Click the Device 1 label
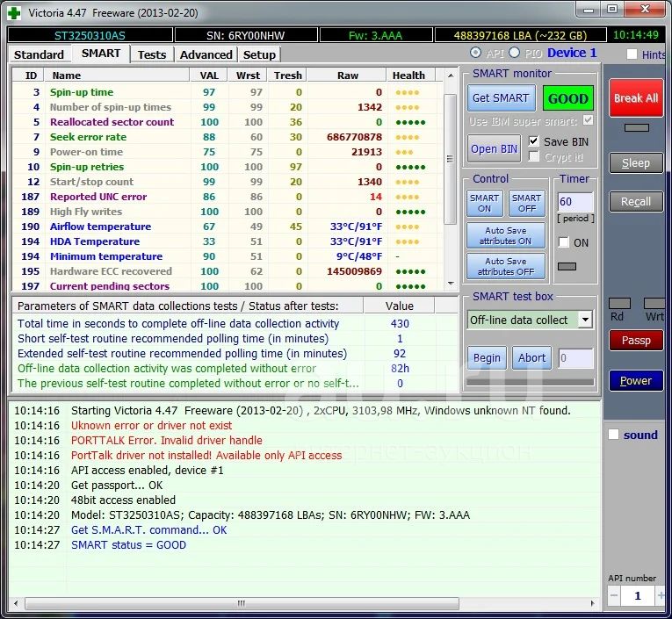 click(x=572, y=53)
